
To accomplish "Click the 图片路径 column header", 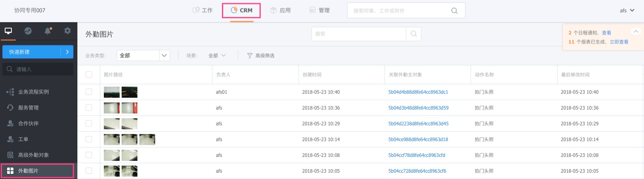I will pyautogui.click(x=113, y=75).
